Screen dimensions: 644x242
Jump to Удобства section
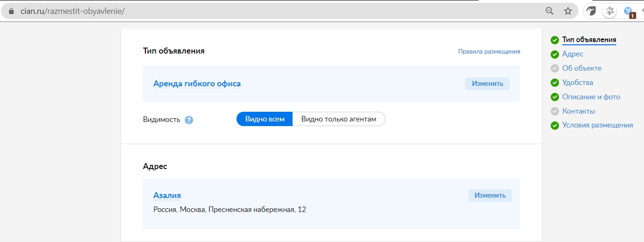point(577,83)
